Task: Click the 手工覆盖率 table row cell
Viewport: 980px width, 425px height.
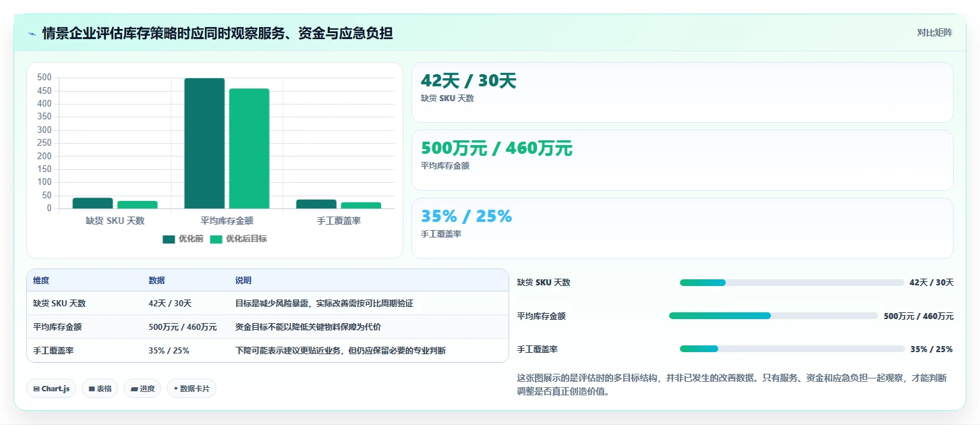Action: point(53,351)
